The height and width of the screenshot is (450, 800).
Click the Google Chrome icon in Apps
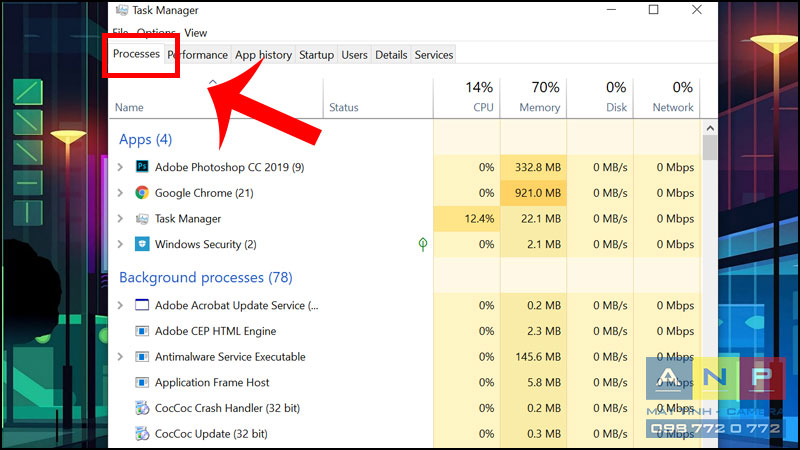[142, 192]
